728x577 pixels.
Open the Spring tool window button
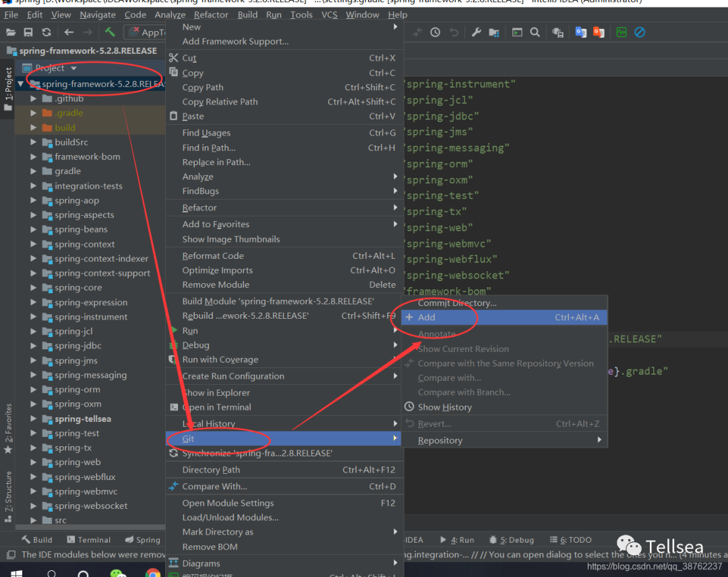(142, 539)
